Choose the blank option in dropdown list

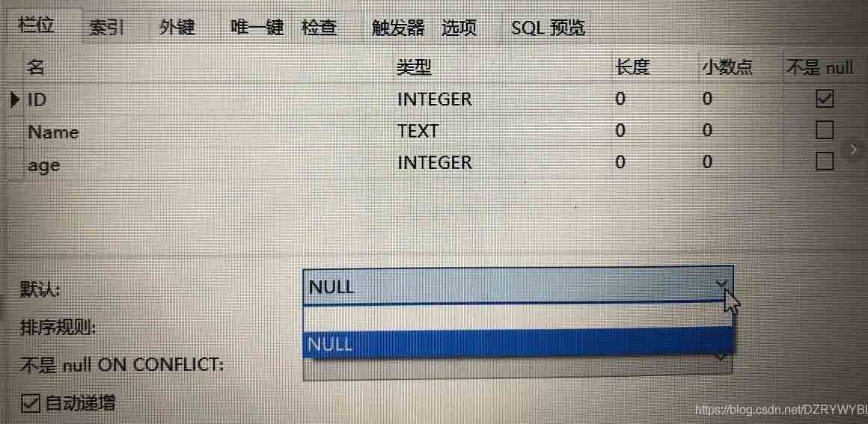(518, 316)
